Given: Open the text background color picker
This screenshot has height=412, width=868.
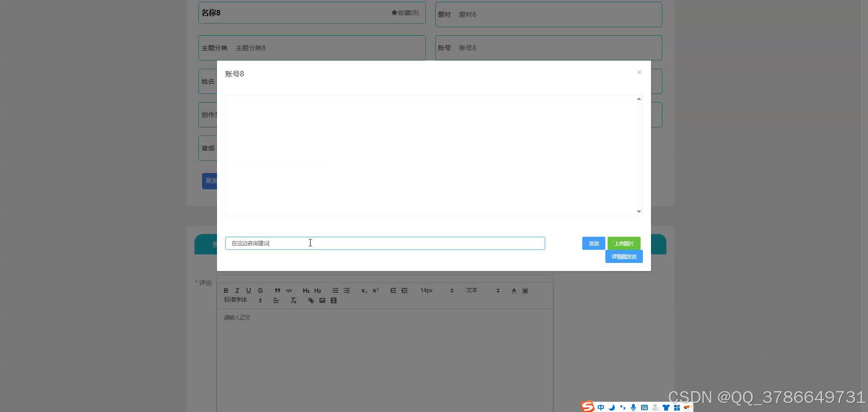Looking at the screenshot, I should point(525,290).
